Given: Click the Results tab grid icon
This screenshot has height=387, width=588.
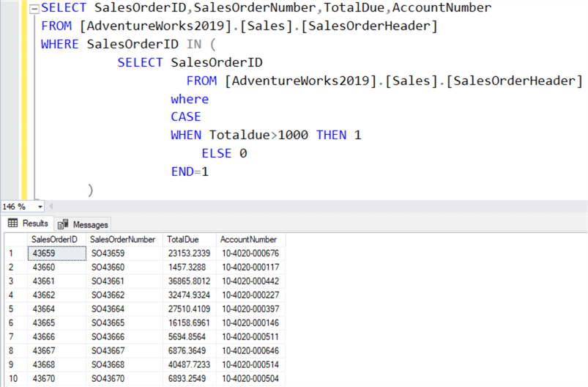Looking at the screenshot, I should [x=12, y=224].
